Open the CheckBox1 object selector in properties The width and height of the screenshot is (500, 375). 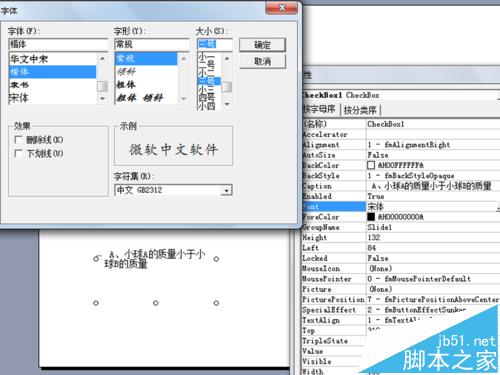pos(401,95)
